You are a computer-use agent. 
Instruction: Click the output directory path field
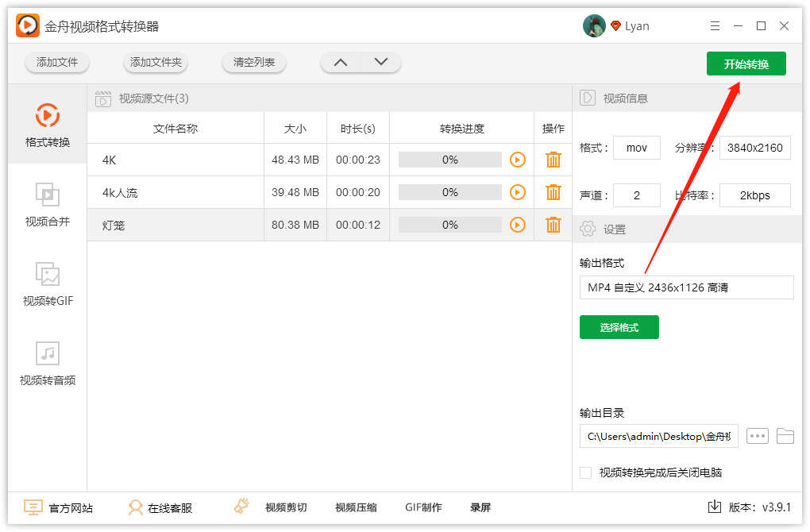[658, 436]
